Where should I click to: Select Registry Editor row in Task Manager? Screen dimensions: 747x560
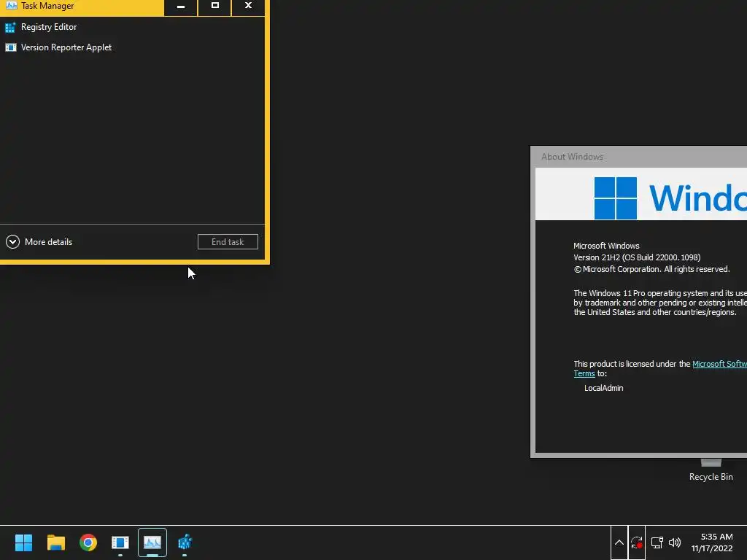coord(132,27)
